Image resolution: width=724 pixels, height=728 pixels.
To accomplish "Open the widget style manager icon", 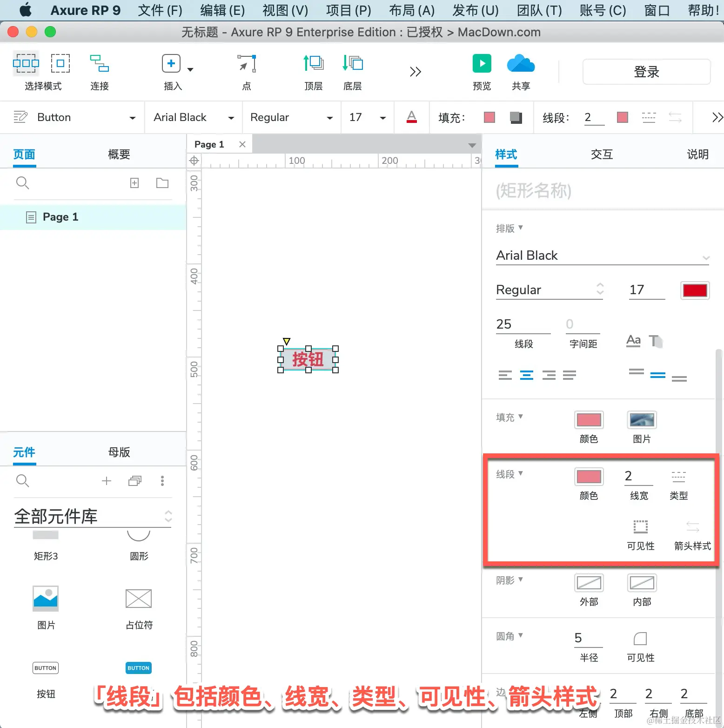I will (x=20, y=117).
